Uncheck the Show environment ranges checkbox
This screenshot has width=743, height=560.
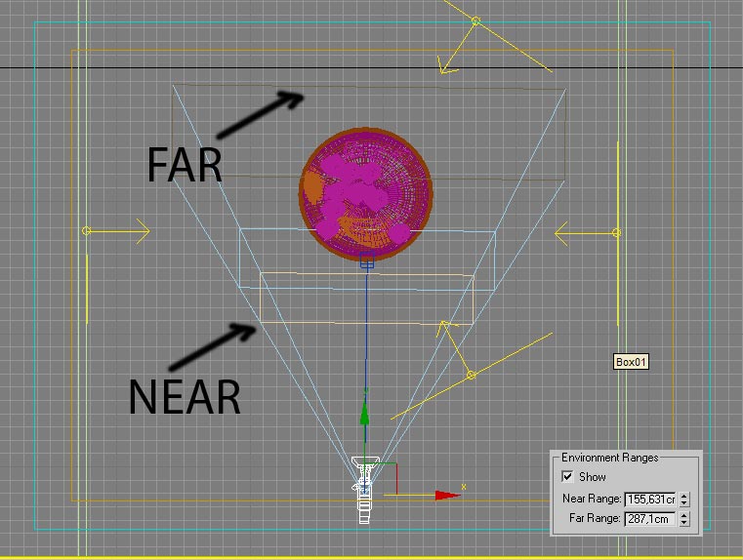click(568, 477)
